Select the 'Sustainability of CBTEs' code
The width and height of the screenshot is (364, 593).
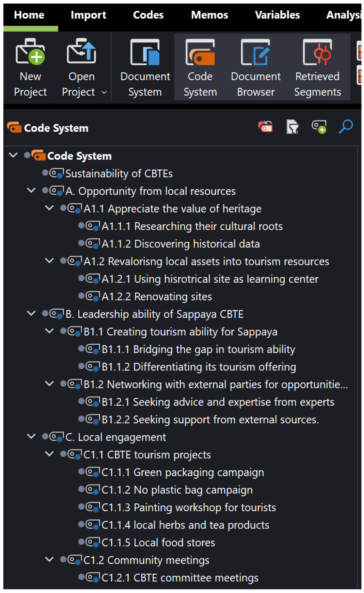119,173
